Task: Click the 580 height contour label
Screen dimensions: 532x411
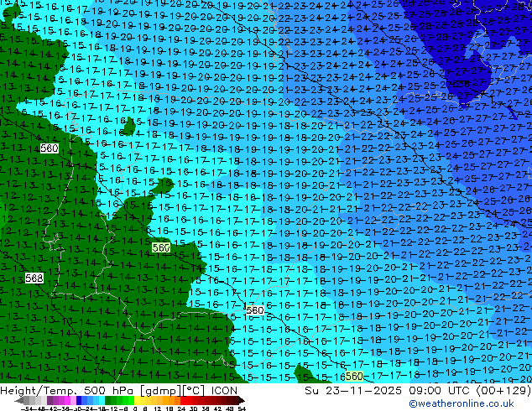Action: coord(50,148)
